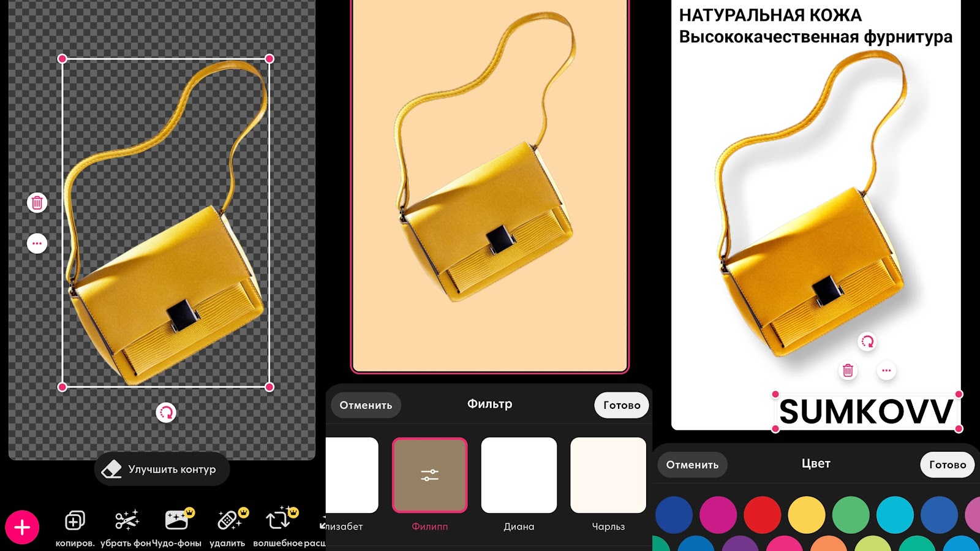The image size is (980, 551).
Task: Select the copy tool icon
Action: 75,522
